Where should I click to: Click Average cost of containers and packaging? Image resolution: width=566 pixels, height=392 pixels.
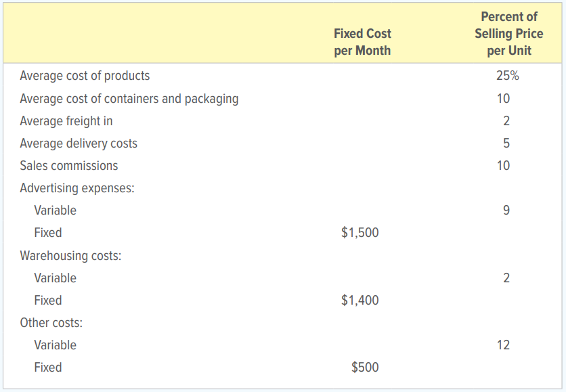tap(129, 99)
